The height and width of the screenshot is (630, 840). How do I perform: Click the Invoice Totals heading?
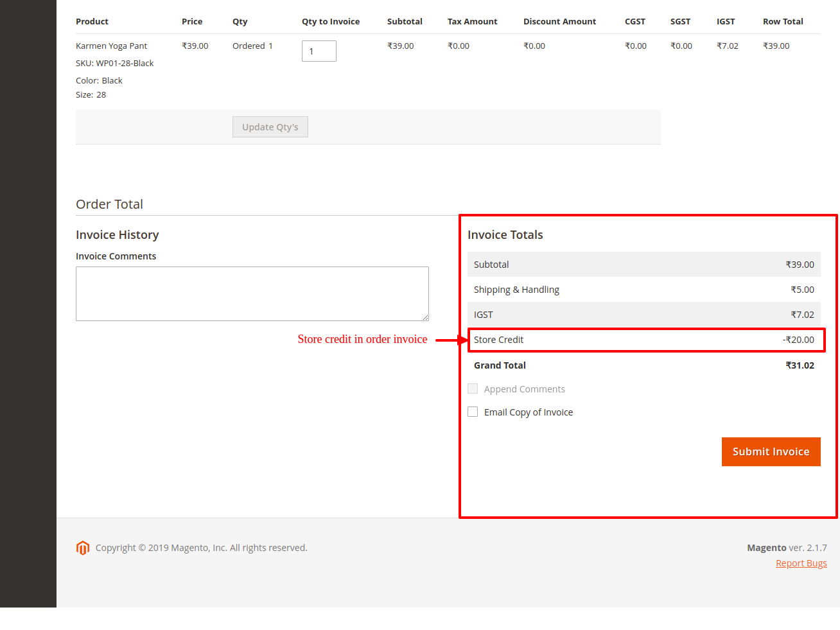point(505,235)
